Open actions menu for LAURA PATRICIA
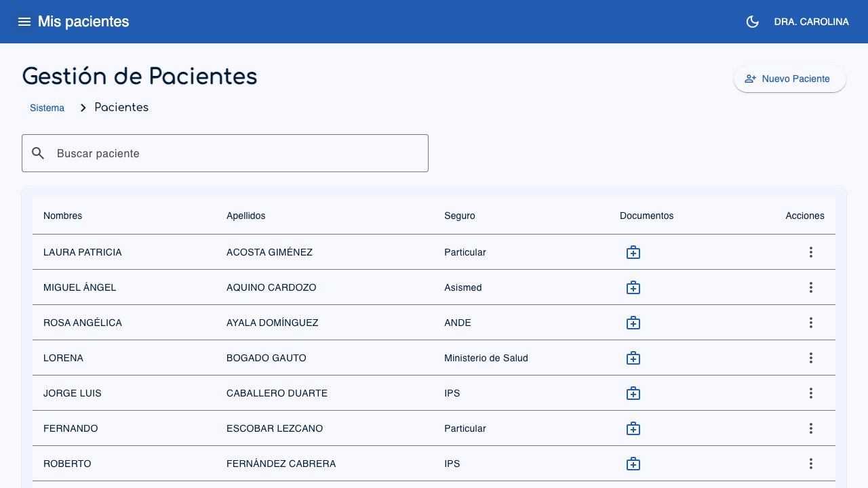Viewport: 868px width, 488px height. (811, 252)
